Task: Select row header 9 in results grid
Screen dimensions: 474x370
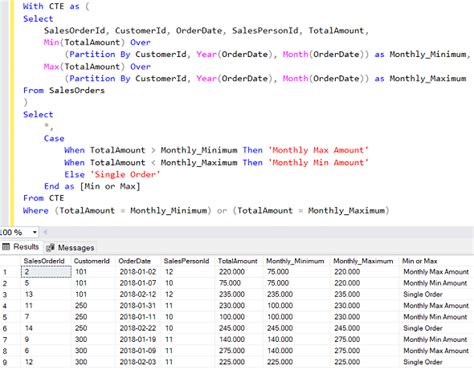Action: pos(5,362)
